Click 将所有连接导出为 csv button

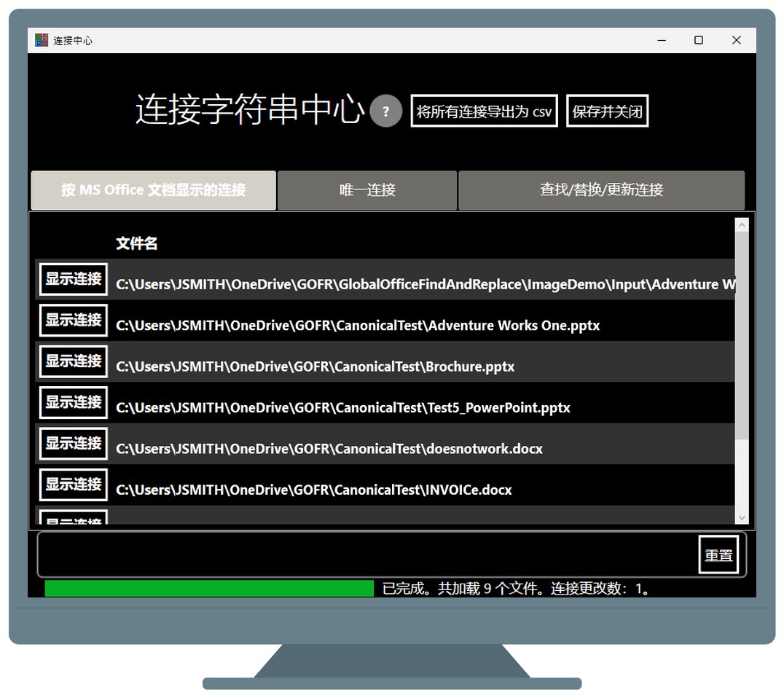pyautogui.click(x=484, y=111)
